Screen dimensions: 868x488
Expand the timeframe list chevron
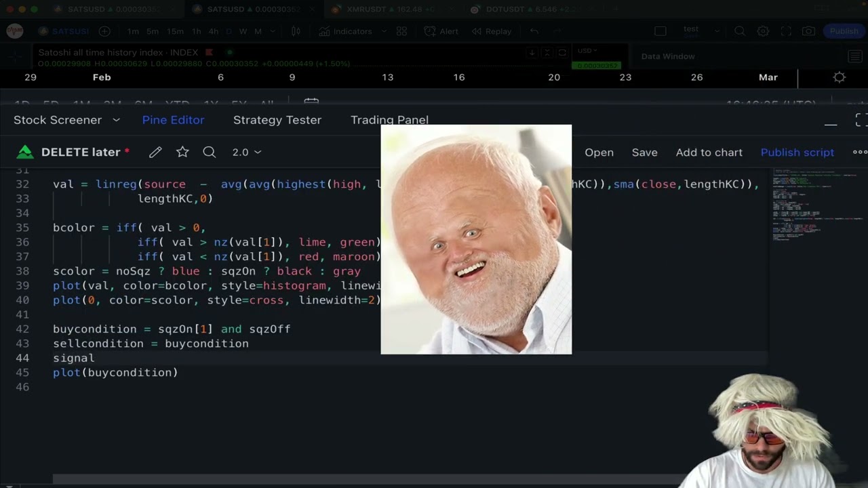click(273, 31)
